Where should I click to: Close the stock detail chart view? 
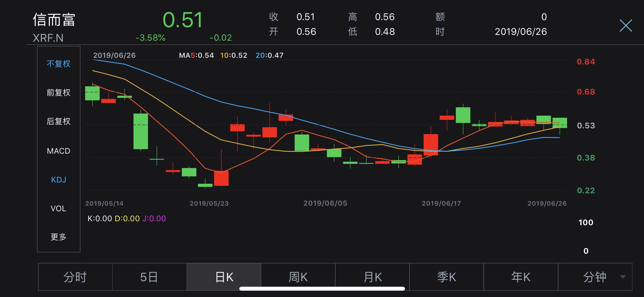pos(625,26)
